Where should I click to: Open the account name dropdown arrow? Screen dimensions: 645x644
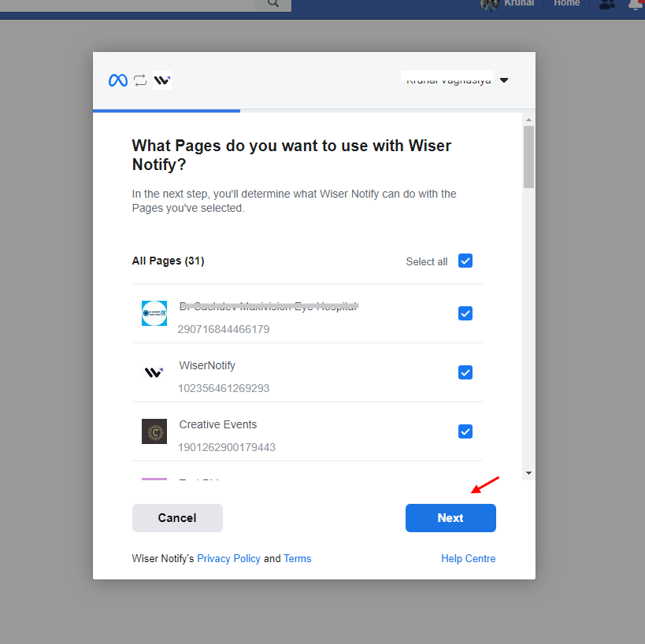point(504,80)
